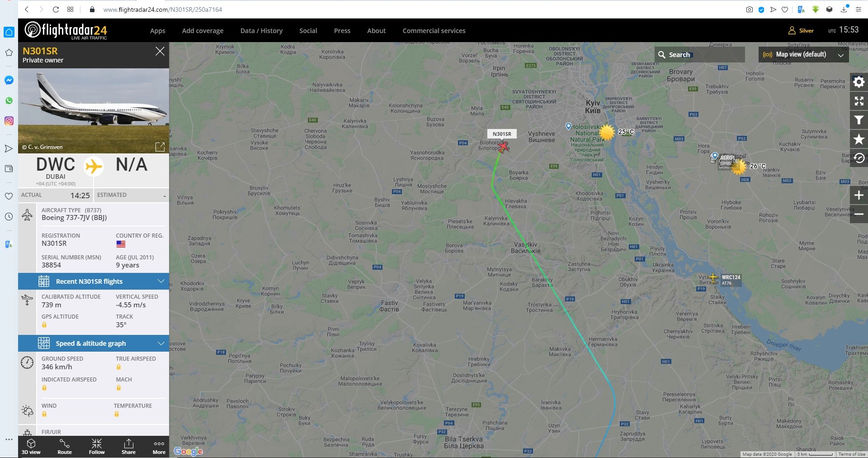This screenshot has height=458, width=868.
Task: Click the Silver account link
Action: click(801, 30)
